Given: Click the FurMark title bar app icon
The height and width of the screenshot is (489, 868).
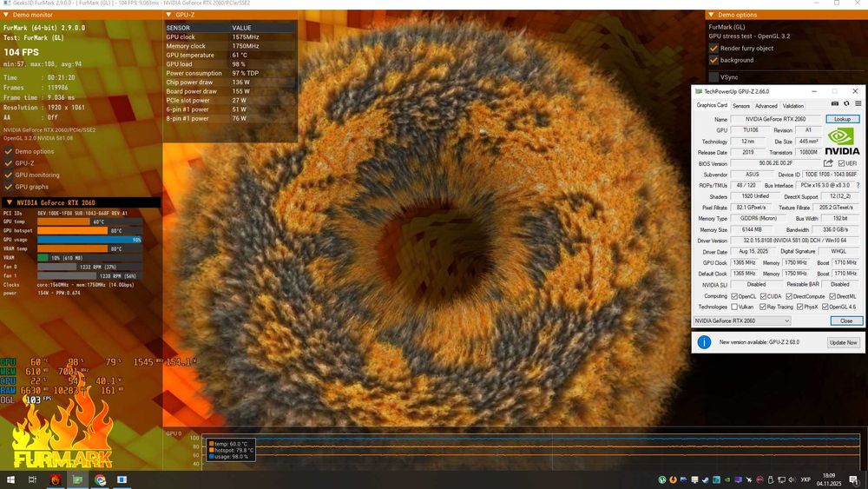Looking at the screenshot, I should point(7,3).
